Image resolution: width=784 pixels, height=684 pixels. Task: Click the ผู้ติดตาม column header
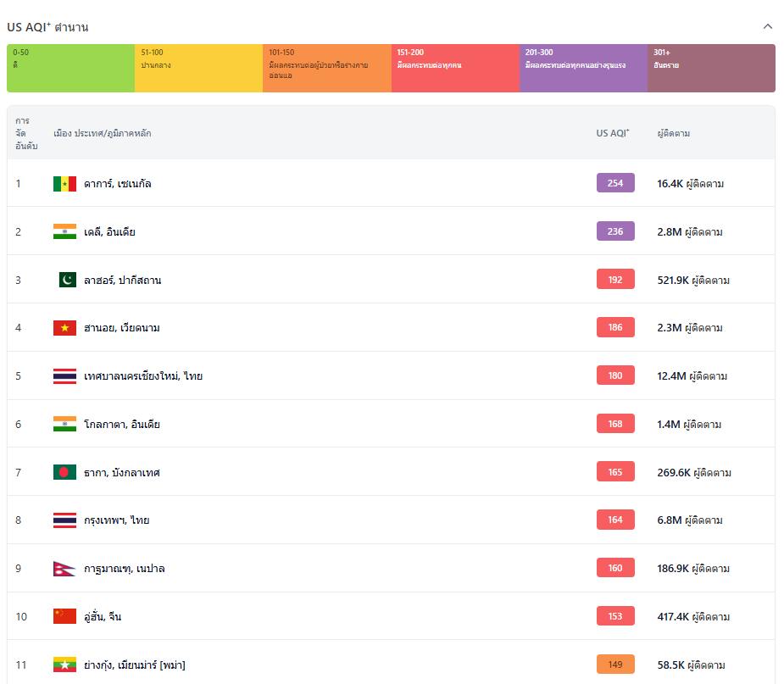674,133
